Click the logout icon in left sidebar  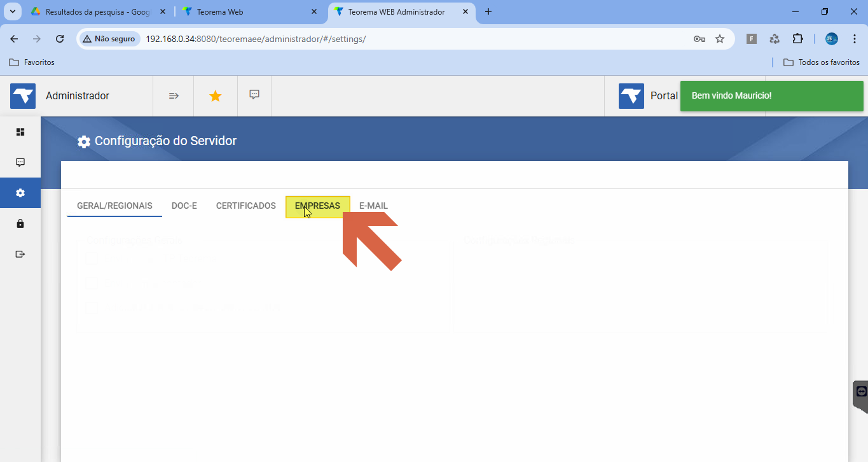pyautogui.click(x=20, y=254)
